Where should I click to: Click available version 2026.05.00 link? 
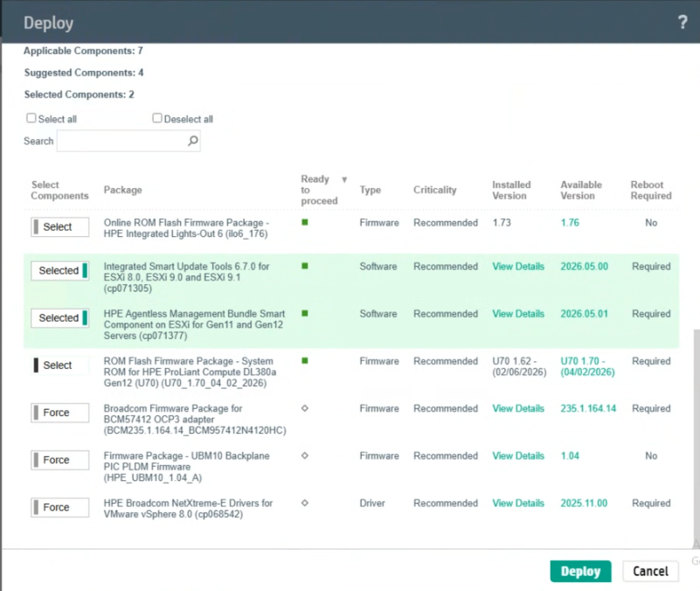click(584, 267)
